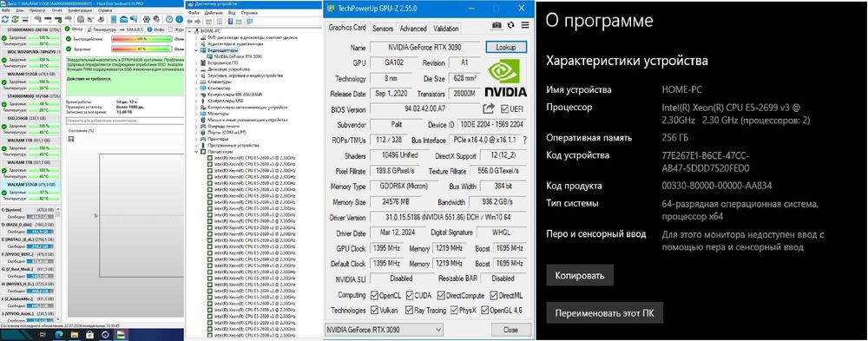Toggle the Ray Tracing checkbox
Viewport: 868px width, 341px height.
(410, 311)
